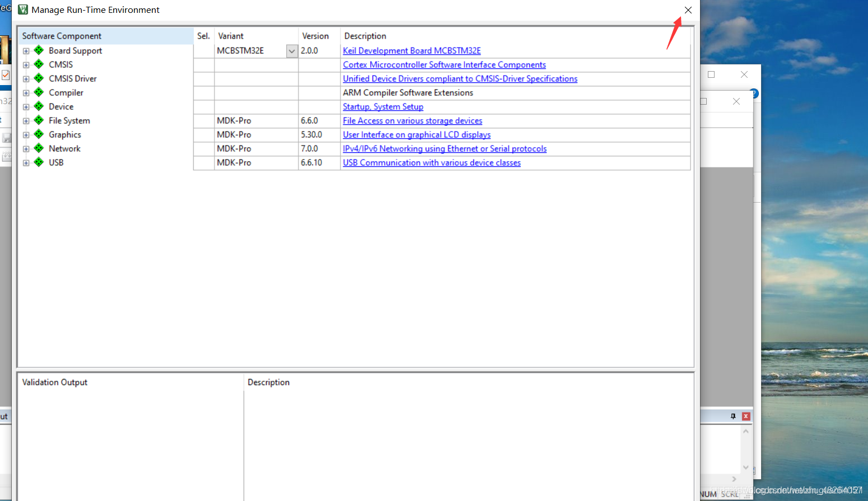
Task: Open the IPv4/IPv6 Networking description link
Action: coord(445,148)
